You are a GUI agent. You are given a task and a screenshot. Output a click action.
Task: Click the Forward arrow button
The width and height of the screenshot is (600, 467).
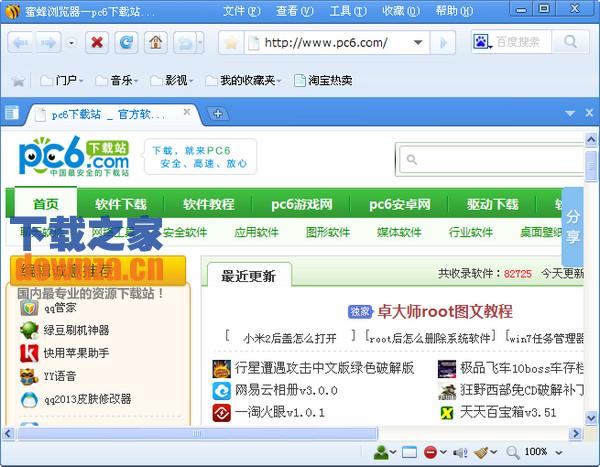[x=48, y=42]
